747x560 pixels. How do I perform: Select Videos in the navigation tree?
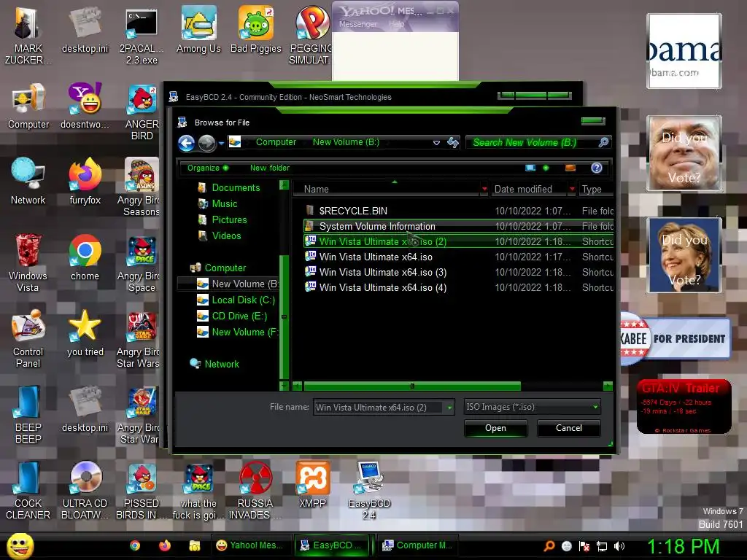click(220, 236)
